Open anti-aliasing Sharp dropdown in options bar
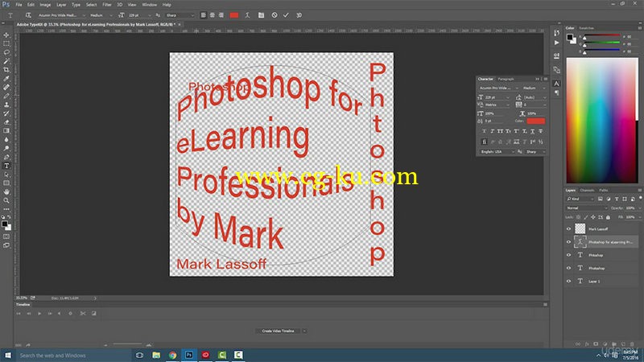 (x=180, y=15)
